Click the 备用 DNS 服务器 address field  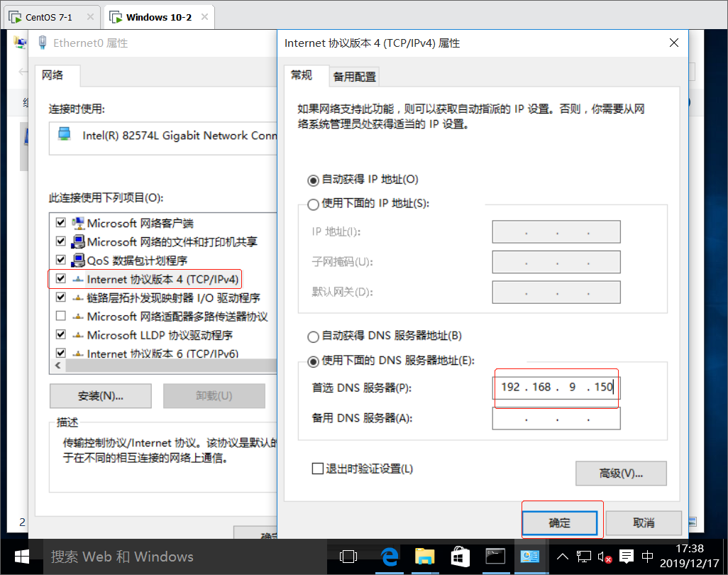[x=556, y=418]
